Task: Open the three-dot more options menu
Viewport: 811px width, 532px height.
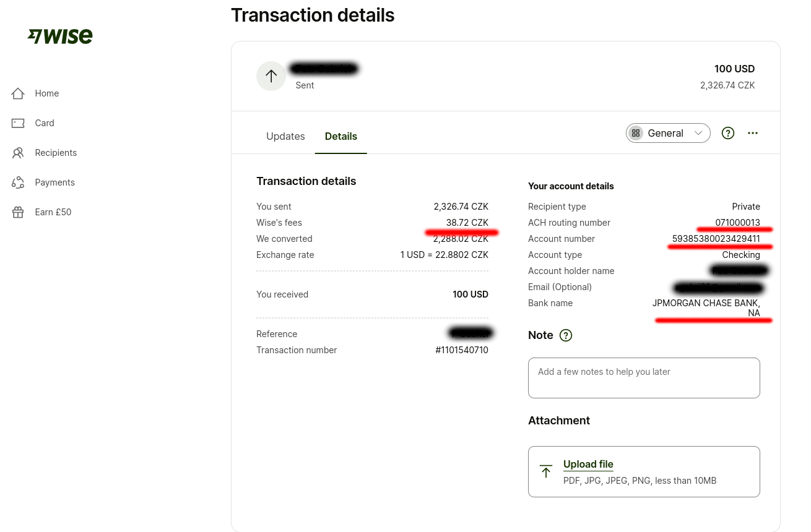Action: 753,133
